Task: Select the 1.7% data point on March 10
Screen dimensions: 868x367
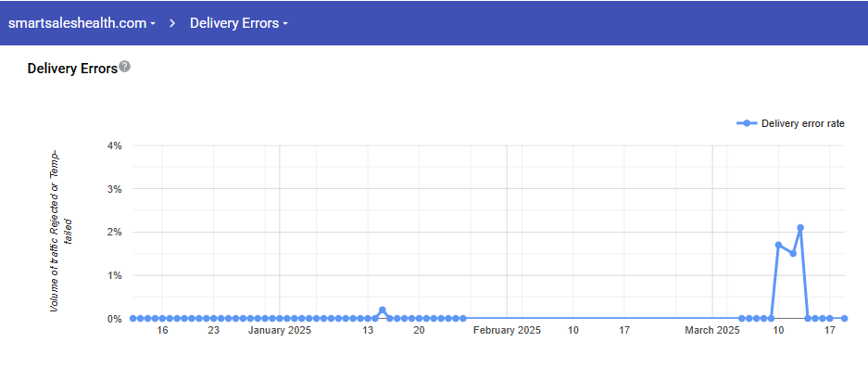Action: pos(778,245)
